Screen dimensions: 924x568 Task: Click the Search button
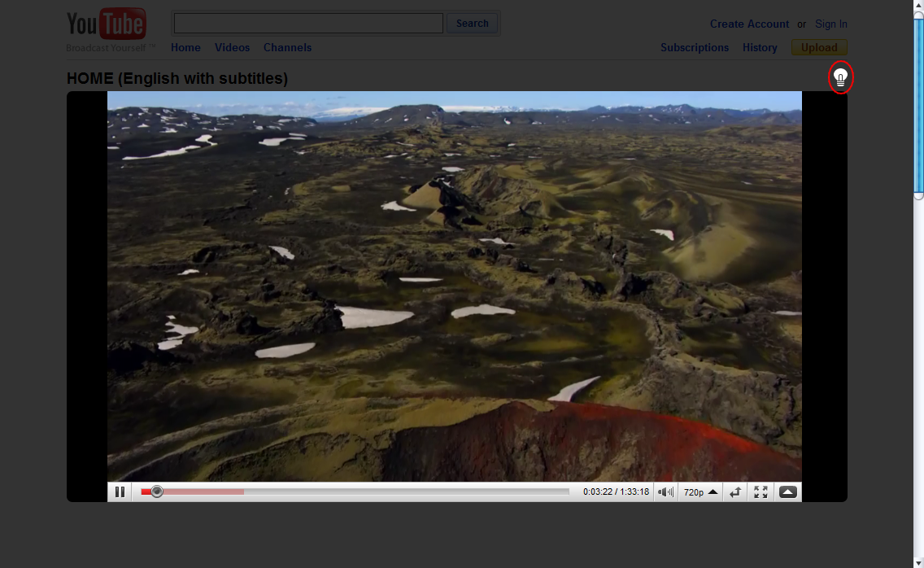(x=472, y=24)
